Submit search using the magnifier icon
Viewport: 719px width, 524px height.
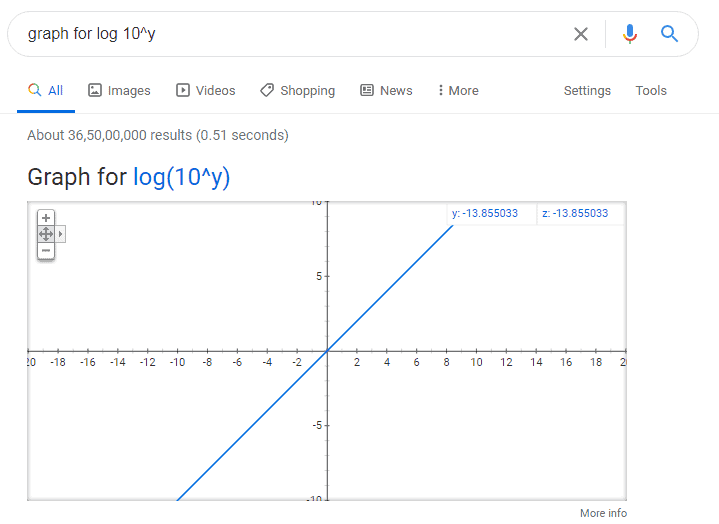point(669,33)
